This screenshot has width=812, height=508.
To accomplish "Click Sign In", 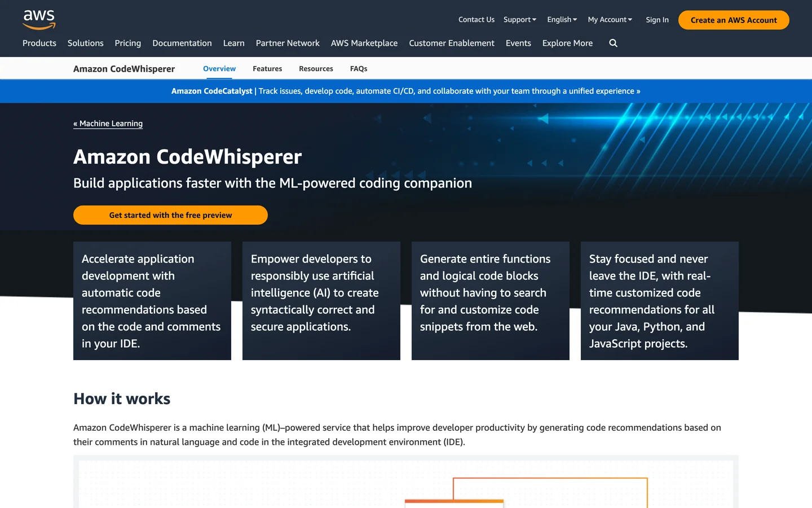I will [657, 20].
